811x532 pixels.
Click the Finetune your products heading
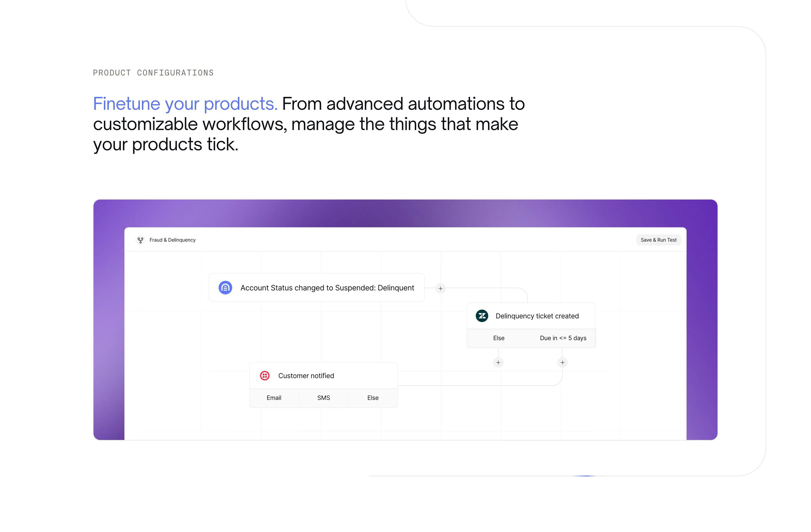[185, 104]
